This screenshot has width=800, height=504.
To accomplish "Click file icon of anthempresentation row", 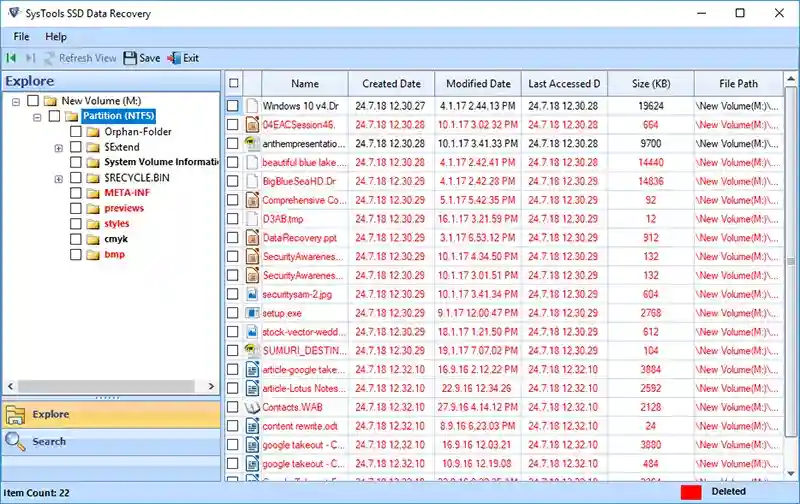I will pos(252,143).
